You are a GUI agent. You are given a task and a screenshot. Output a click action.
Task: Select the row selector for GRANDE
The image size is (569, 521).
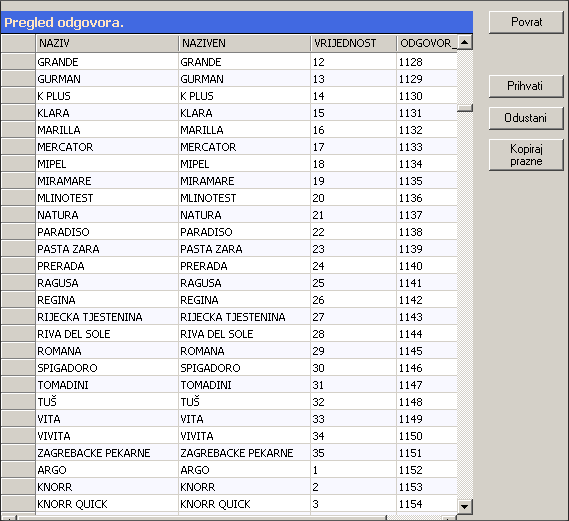[x=18, y=62]
